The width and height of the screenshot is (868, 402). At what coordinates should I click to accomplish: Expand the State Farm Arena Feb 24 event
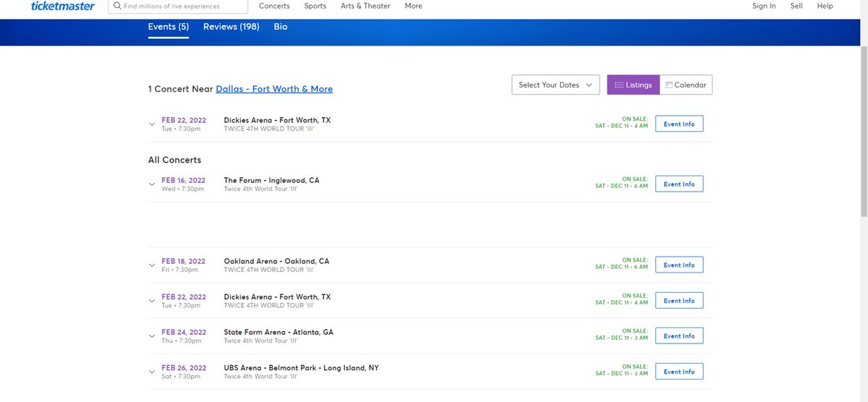click(152, 336)
